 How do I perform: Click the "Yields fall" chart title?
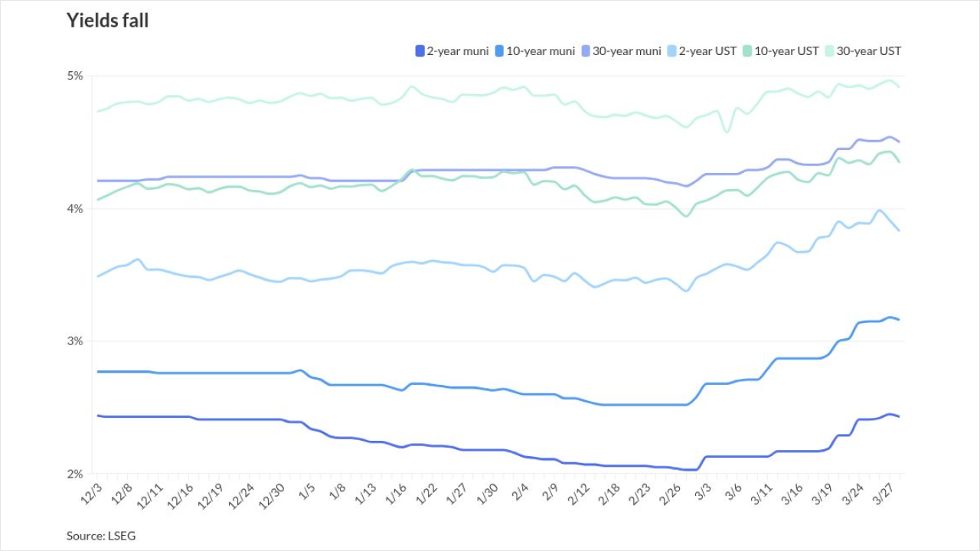click(108, 21)
